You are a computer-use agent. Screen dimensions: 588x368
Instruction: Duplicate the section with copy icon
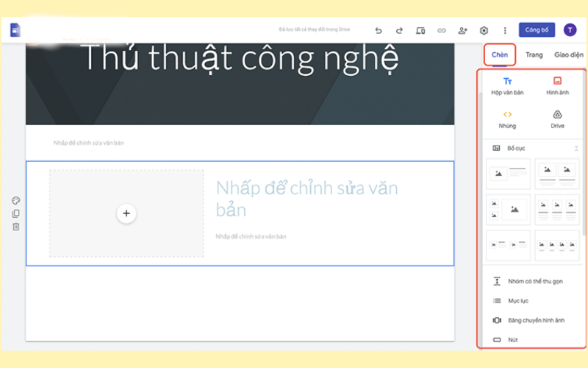pyautogui.click(x=16, y=213)
